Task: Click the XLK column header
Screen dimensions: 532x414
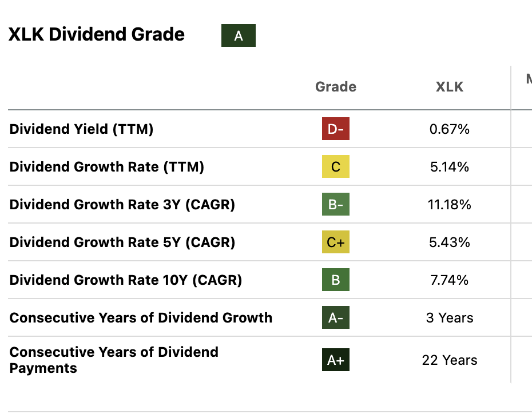Action: (450, 87)
